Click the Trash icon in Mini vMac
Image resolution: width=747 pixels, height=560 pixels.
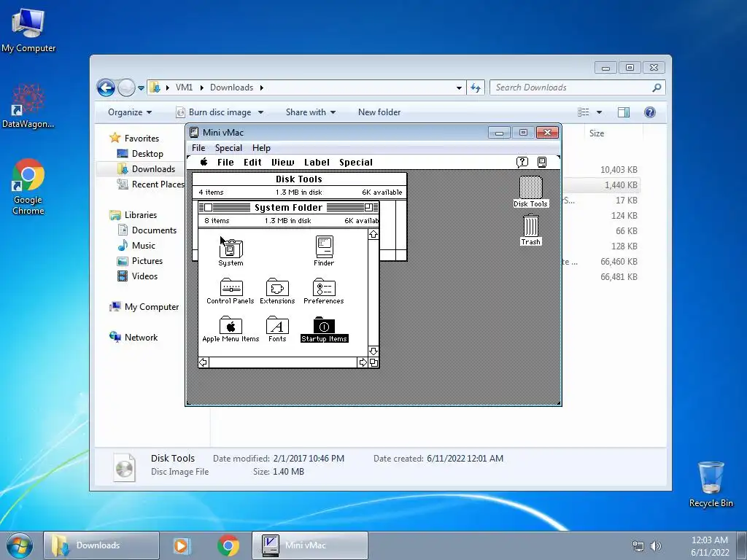pyautogui.click(x=531, y=225)
